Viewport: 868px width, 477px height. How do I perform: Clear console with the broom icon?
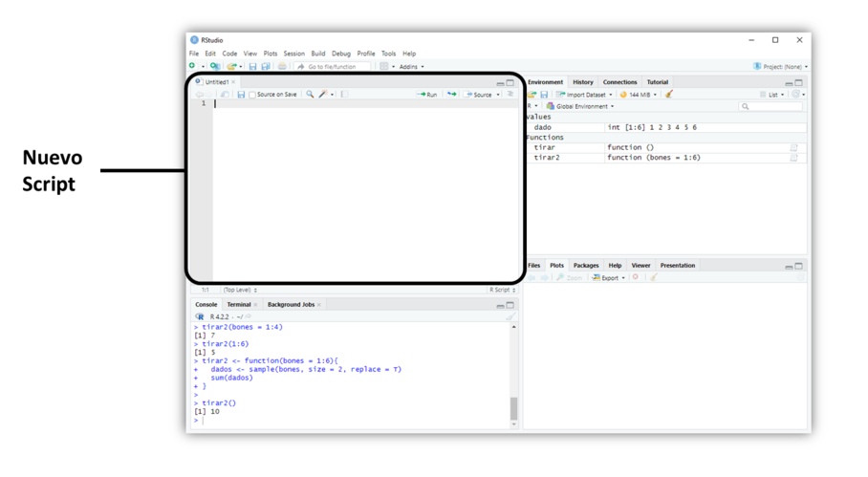tap(510, 316)
